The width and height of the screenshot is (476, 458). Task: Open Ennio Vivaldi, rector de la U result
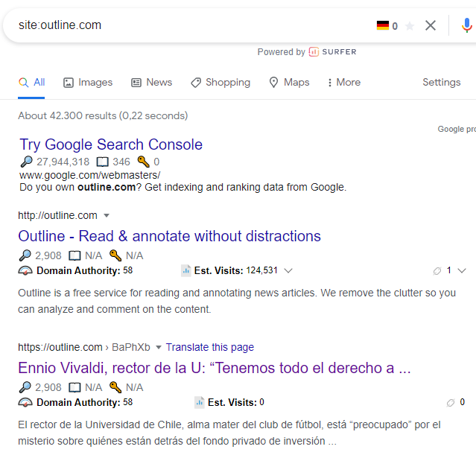215,368
